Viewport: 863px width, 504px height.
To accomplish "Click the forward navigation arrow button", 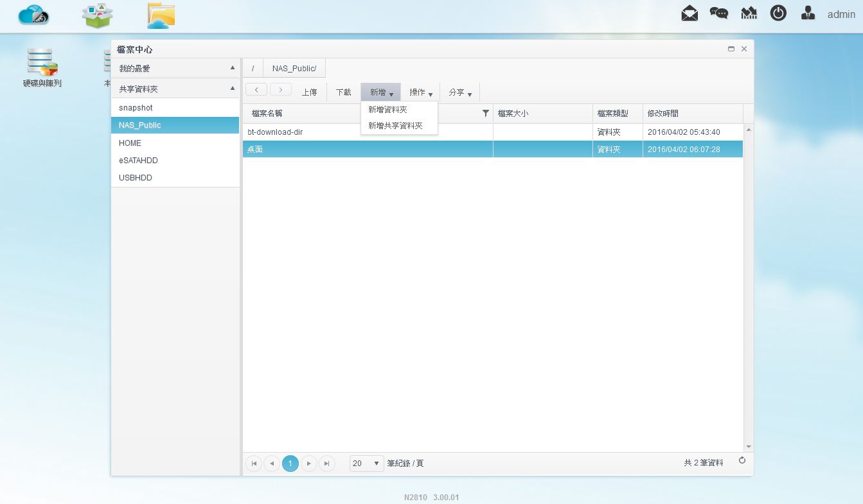I will tap(281, 90).
